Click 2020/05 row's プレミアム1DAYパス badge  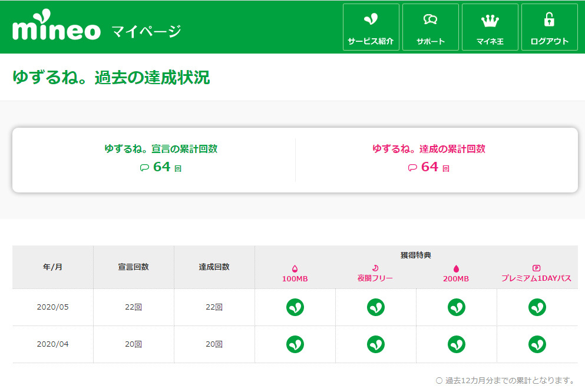[x=537, y=307]
